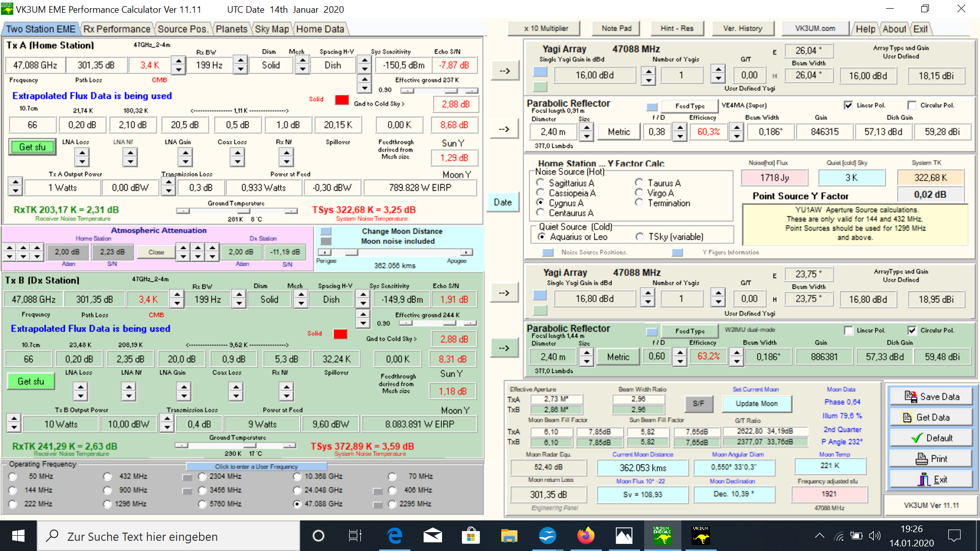
Task: Decrease upper Parabolic Reflector diameter size
Action: click(587, 137)
